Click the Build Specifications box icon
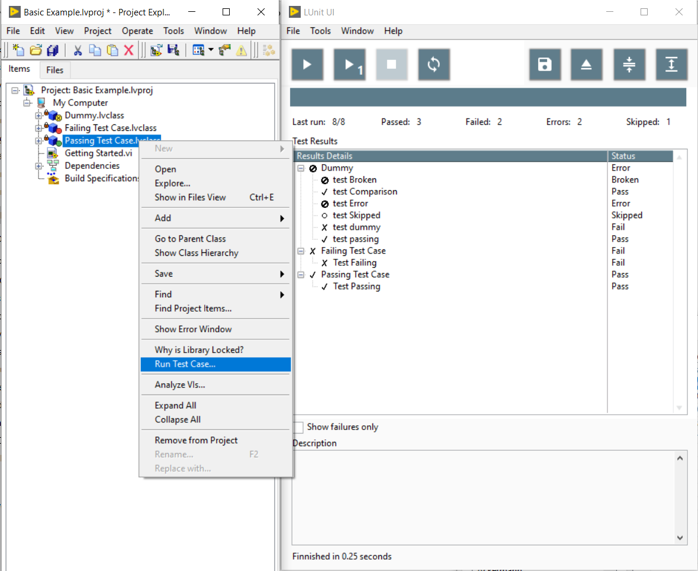The width and height of the screenshot is (698, 571). click(x=53, y=178)
